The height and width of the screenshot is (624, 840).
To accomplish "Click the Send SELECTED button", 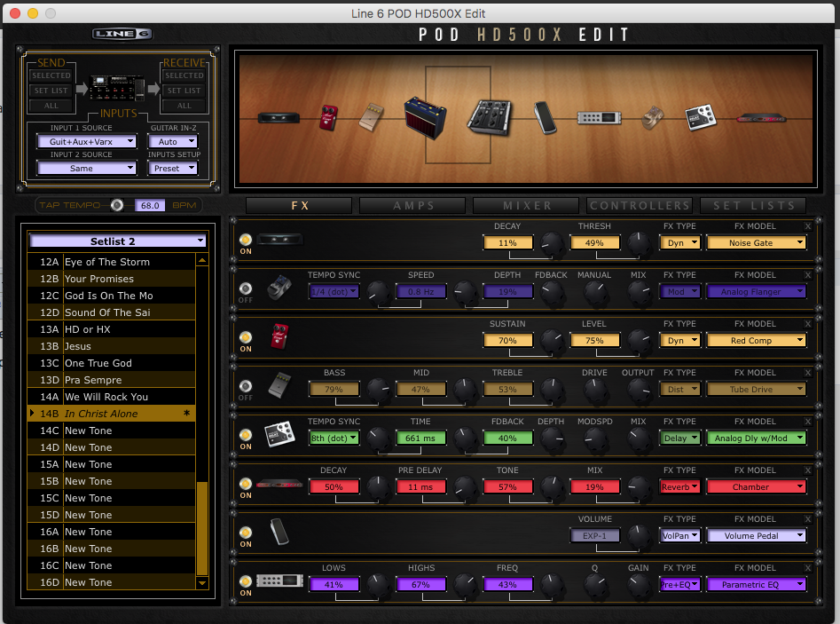I will click(51, 76).
